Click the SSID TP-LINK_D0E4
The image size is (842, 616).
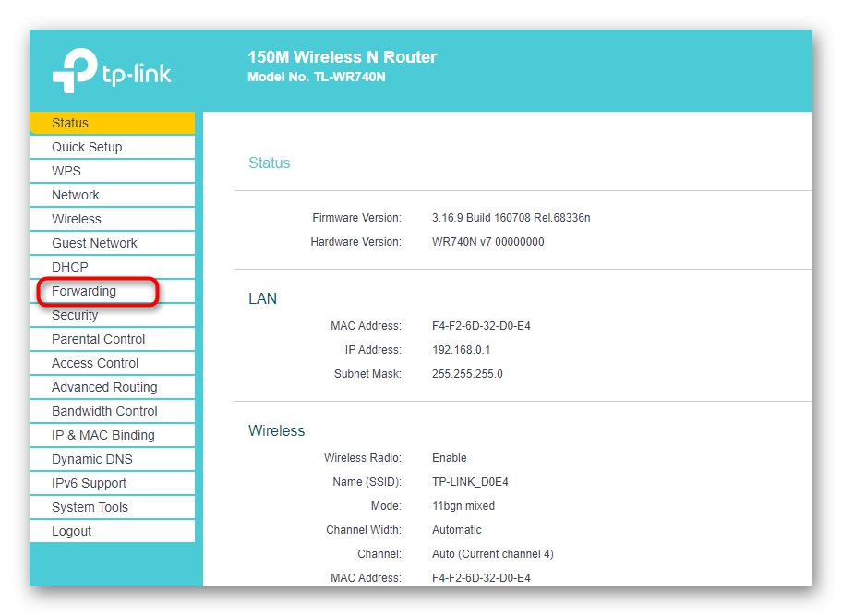coord(470,482)
